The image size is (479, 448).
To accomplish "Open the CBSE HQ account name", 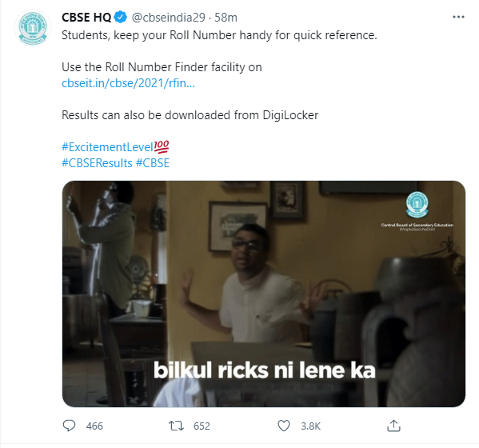I will [x=86, y=18].
